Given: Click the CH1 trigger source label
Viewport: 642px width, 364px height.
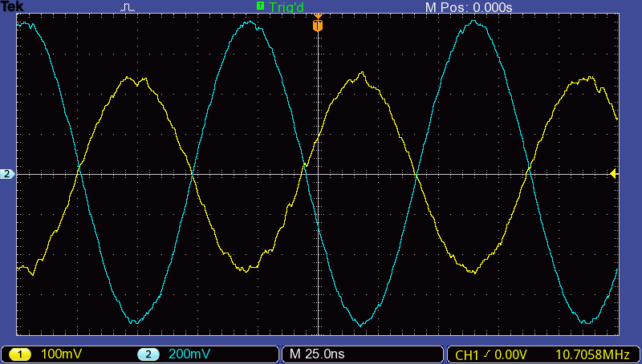Looking at the screenshot, I should coord(467,354).
